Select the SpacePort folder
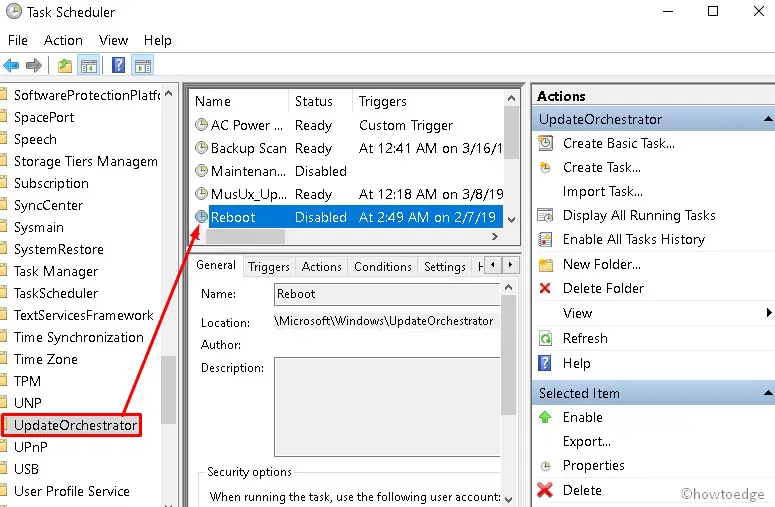This screenshot has height=507, width=775. (x=44, y=117)
